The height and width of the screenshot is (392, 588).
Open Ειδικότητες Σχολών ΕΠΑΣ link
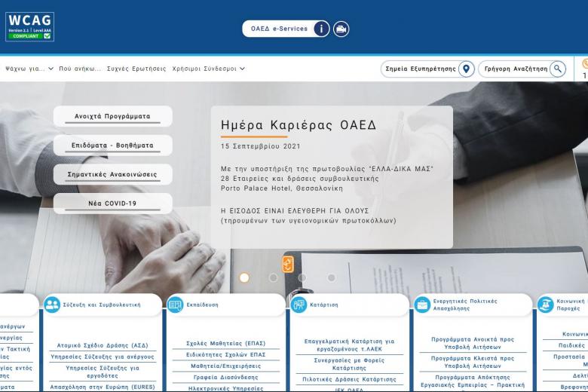click(225, 354)
